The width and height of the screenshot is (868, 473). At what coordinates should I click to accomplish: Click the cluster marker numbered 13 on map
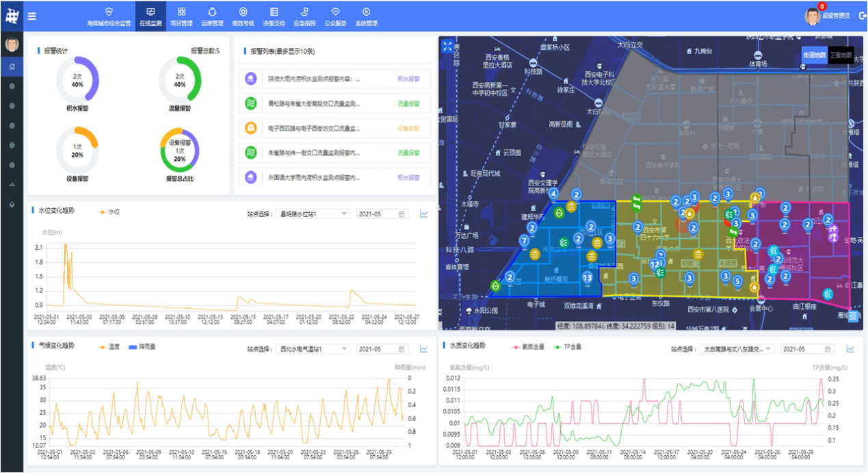pos(587,277)
